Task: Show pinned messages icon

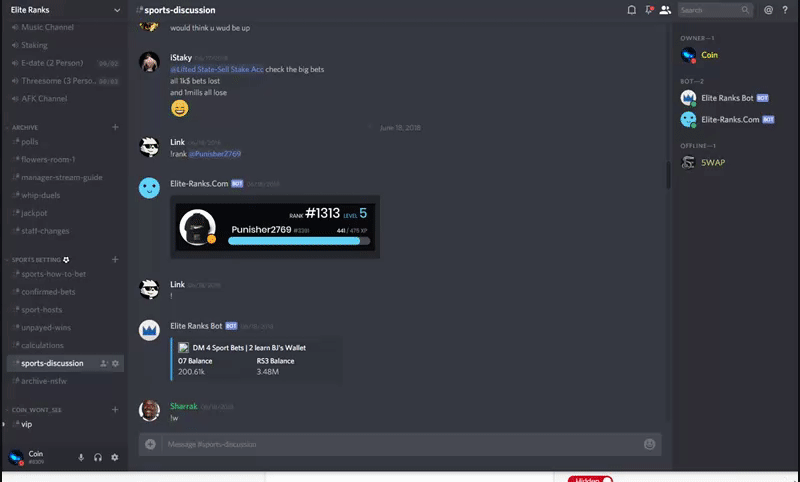Action: coord(648,10)
